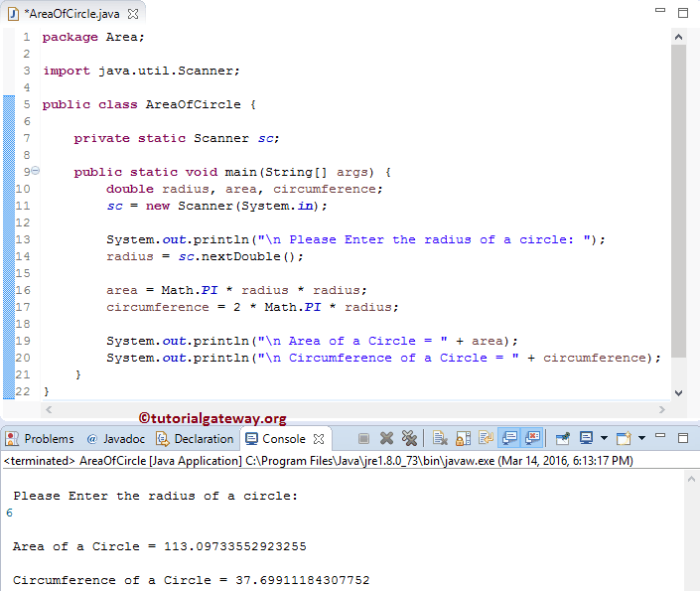Open the Display Selected Console dropdown arrow
Image resolution: width=700 pixels, height=591 pixels.
604,438
